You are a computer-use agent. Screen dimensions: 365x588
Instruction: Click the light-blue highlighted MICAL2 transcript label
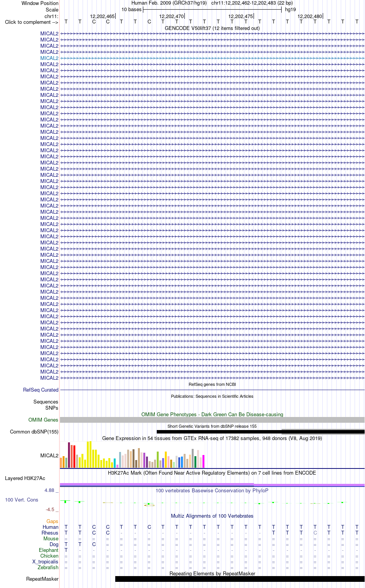point(49,58)
